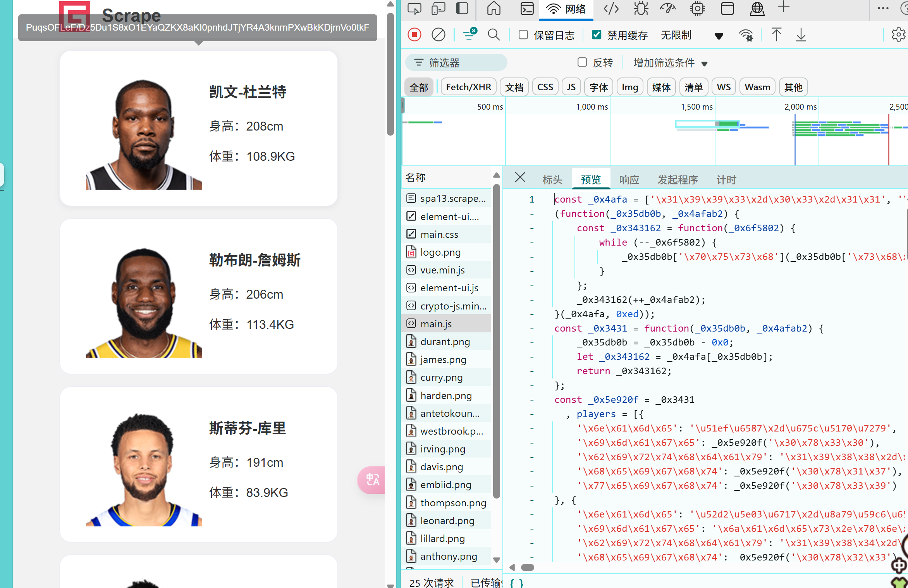Check the 反转 invert filter box
This screenshot has width=908, height=588.
click(x=583, y=62)
